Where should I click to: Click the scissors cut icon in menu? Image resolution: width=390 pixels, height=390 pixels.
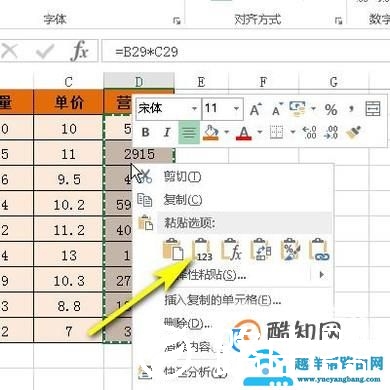pyautogui.click(x=146, y=176)
